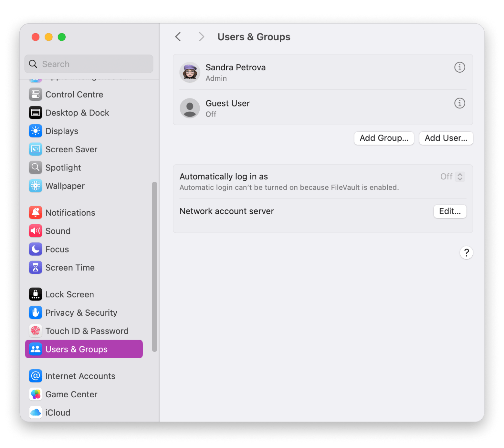The width and height of the screenshot is (504, 448).
Task: Open Internet Accounts section
Action: [x=80, y=376]
